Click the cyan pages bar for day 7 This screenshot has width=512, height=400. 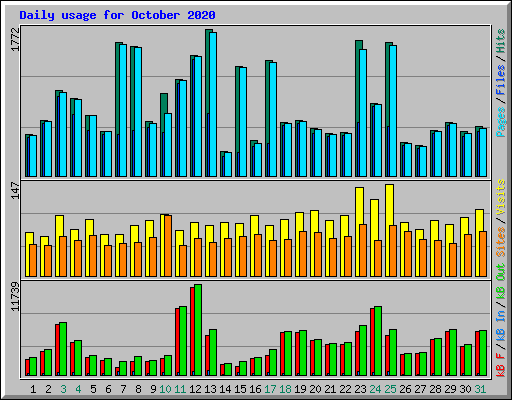tap(123, 110)
